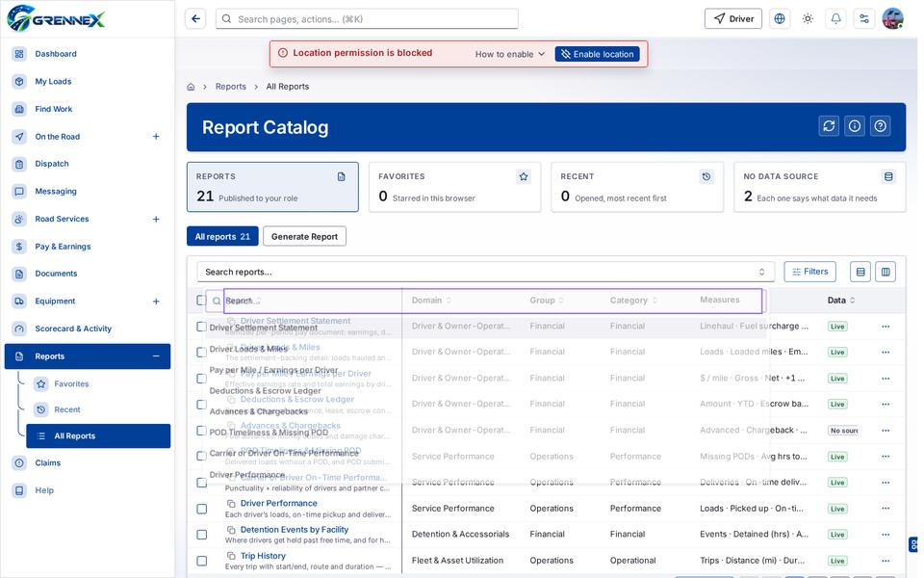Open the three-dot menu for Trip History row
924x578 pixels.
click(x=885, y=561)
